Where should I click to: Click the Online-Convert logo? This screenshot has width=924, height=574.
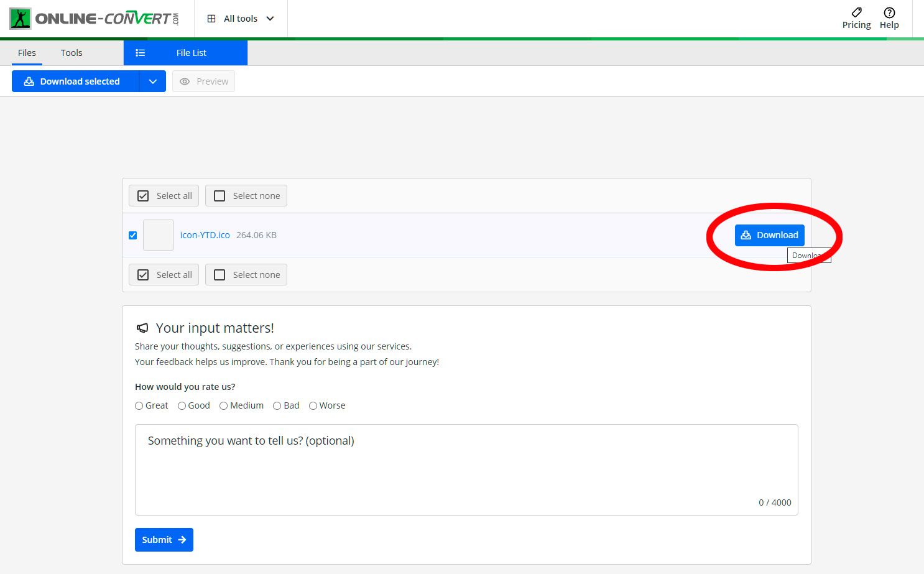tap(93, 18)
